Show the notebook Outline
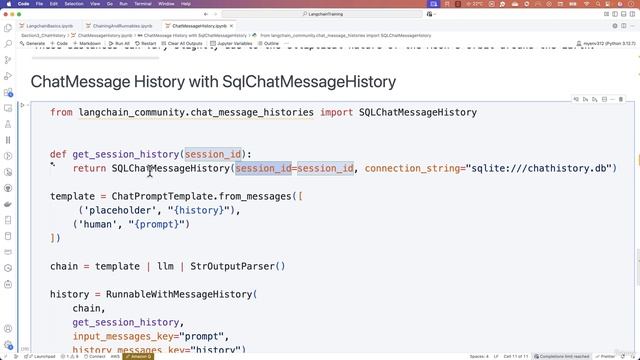The image size is (640, 360). pyautogui.click(x=269, y=43)
